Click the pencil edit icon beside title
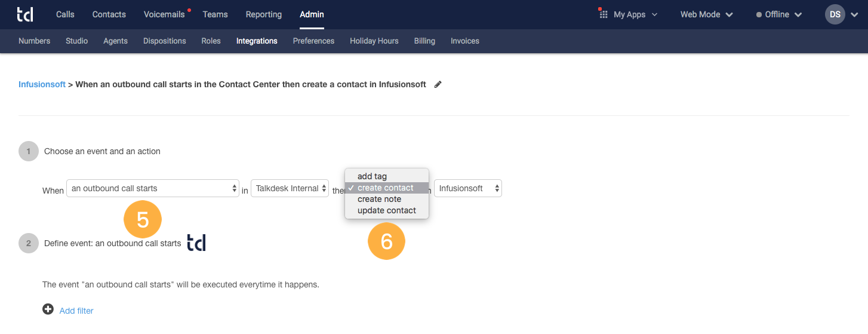Image resolution: width=868 pixels, height=334 pixels. (x=438, y=85)
